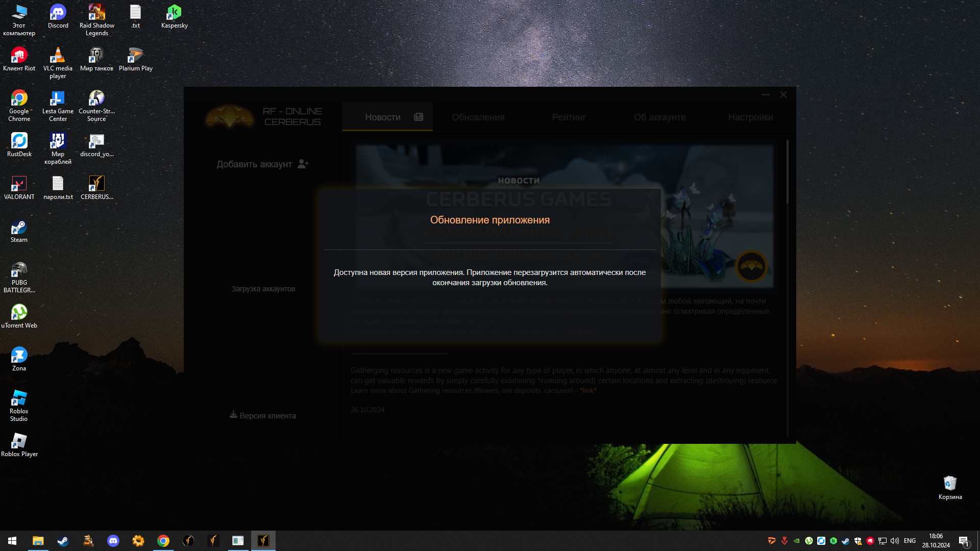
Task: Switch to the Обновления tab
Action: tap(478, 117)
